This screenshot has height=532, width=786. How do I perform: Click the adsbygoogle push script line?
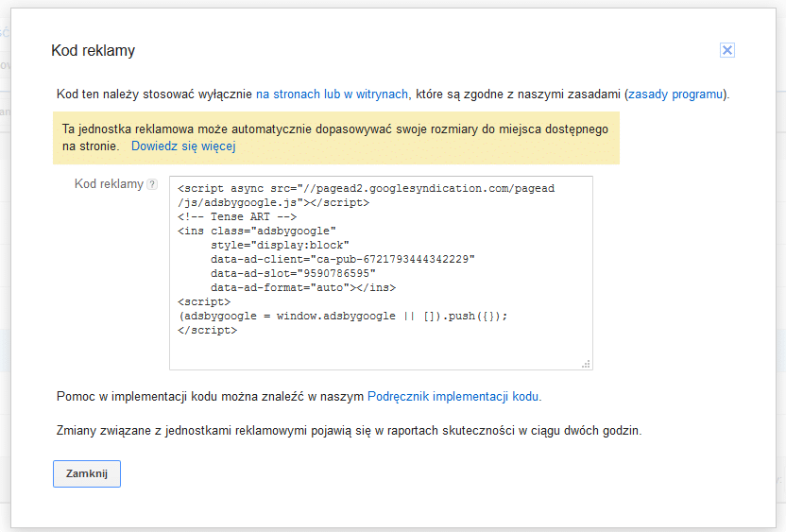click(342, 316)
